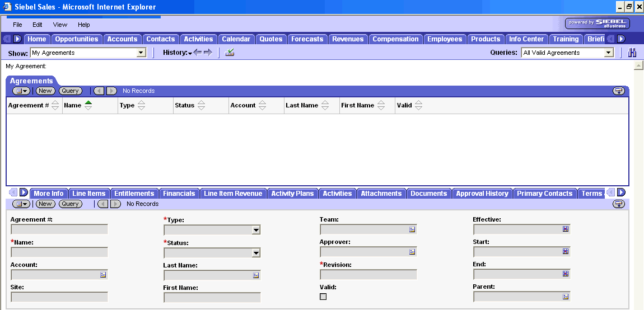Click in the Revision input field

(x=368, y=275)
